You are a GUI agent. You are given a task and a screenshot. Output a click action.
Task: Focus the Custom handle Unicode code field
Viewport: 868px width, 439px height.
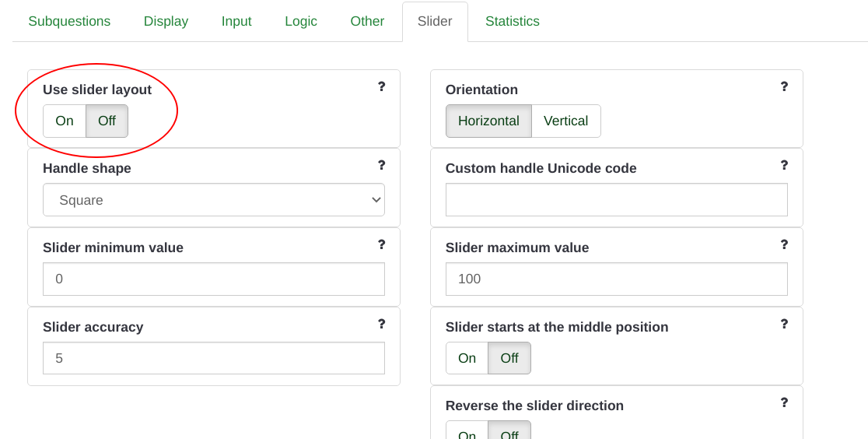point(616,200)
